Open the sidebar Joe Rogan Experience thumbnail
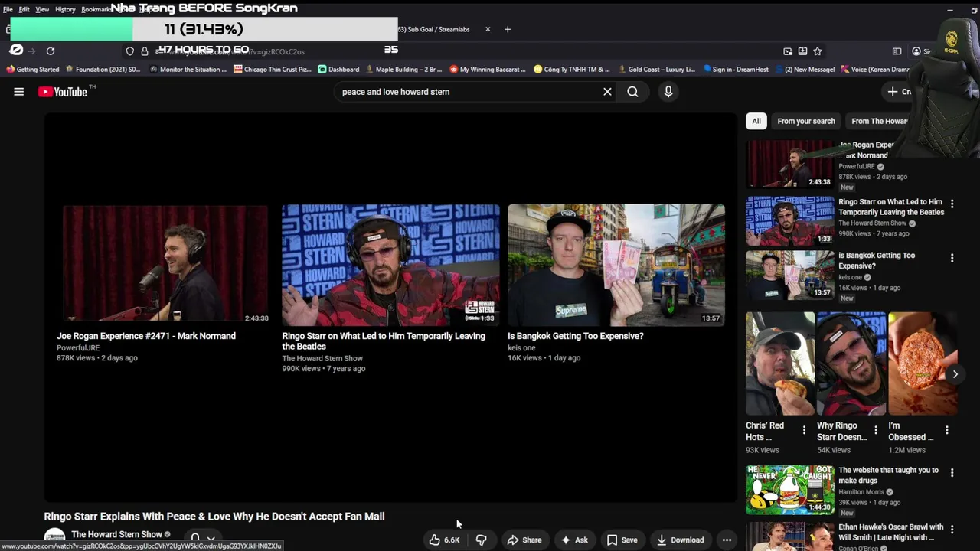This screenshot has height=551, width=980. [x=790, y=164]
